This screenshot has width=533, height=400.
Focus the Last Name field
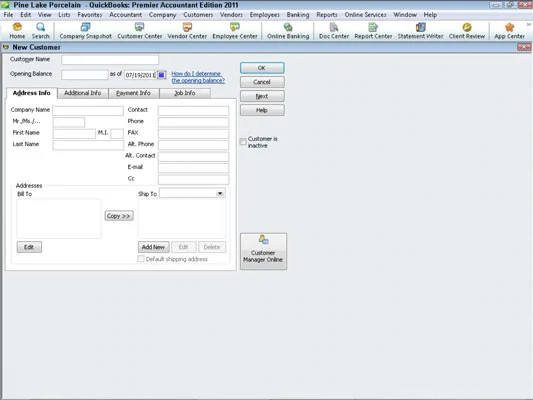point(88,145)
